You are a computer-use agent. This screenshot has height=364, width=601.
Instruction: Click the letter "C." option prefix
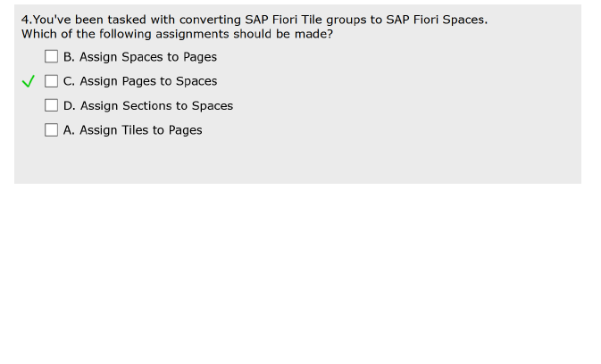coord(70,81)
